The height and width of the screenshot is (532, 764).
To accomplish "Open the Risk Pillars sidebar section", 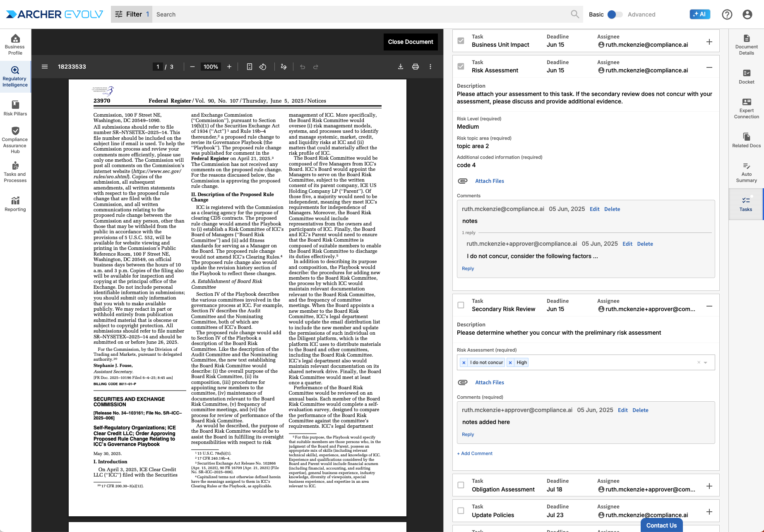I will [x=15, y=108].
